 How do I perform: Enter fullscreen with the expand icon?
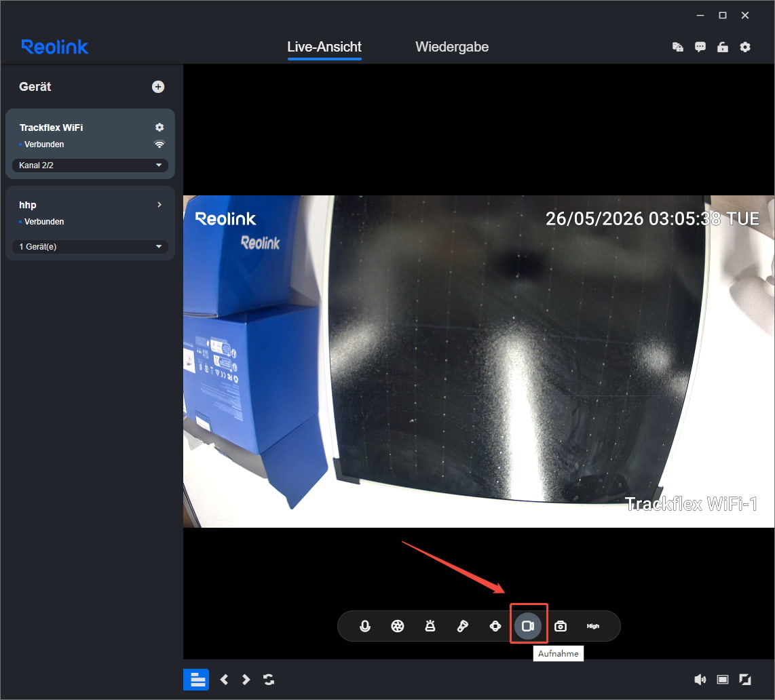click(745, 680)
